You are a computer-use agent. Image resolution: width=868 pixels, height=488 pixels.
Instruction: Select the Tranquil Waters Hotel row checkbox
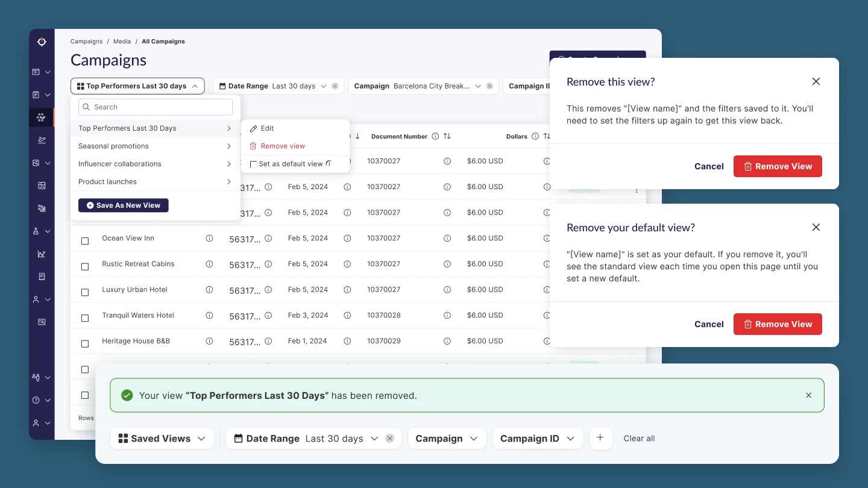point(85,318)
